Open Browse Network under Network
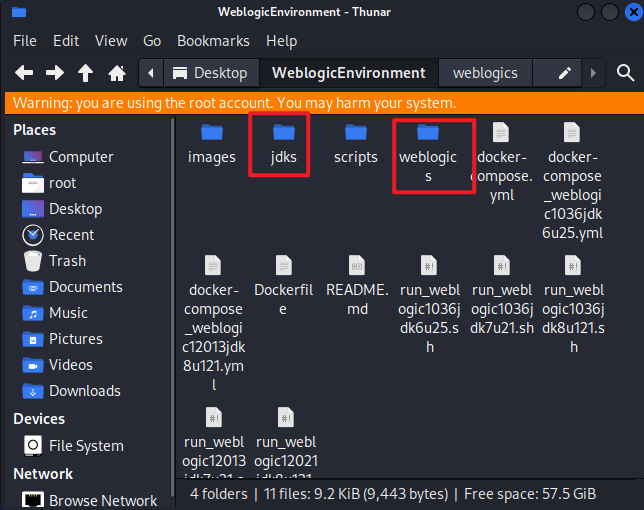Viewport: 644px width, 510px height. point(90,501)
